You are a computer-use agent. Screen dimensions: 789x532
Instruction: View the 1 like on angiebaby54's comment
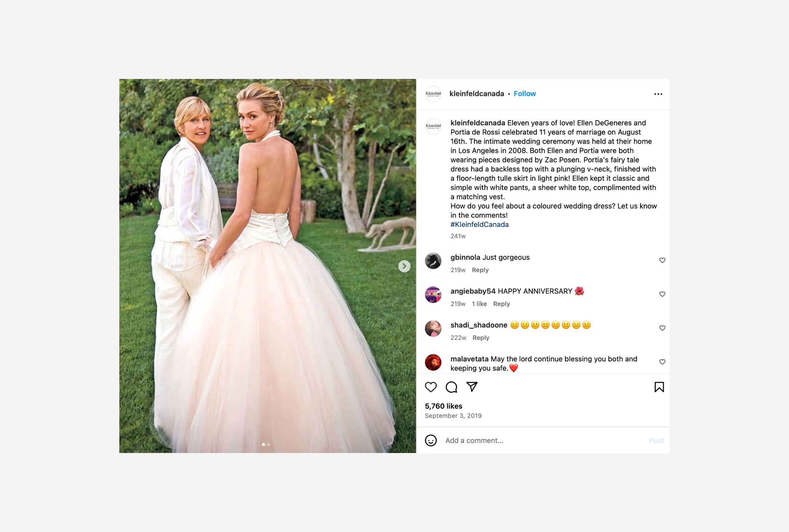coord(479,304)
